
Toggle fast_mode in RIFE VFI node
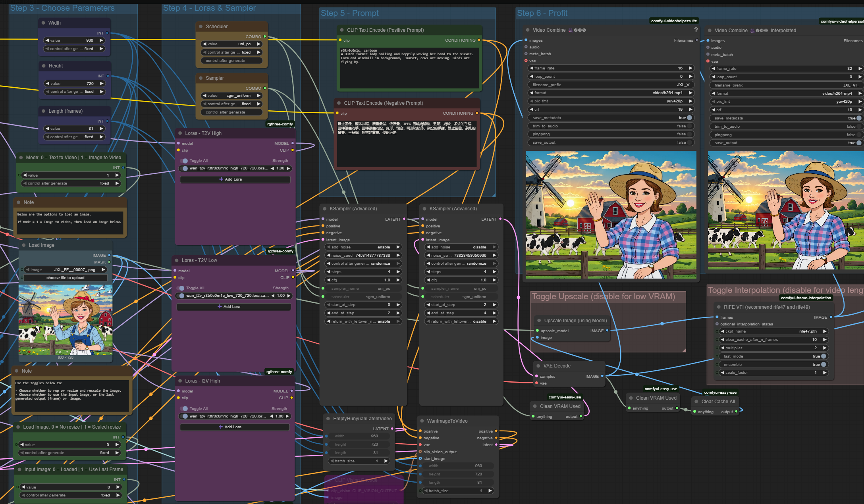tap(823, 356)
